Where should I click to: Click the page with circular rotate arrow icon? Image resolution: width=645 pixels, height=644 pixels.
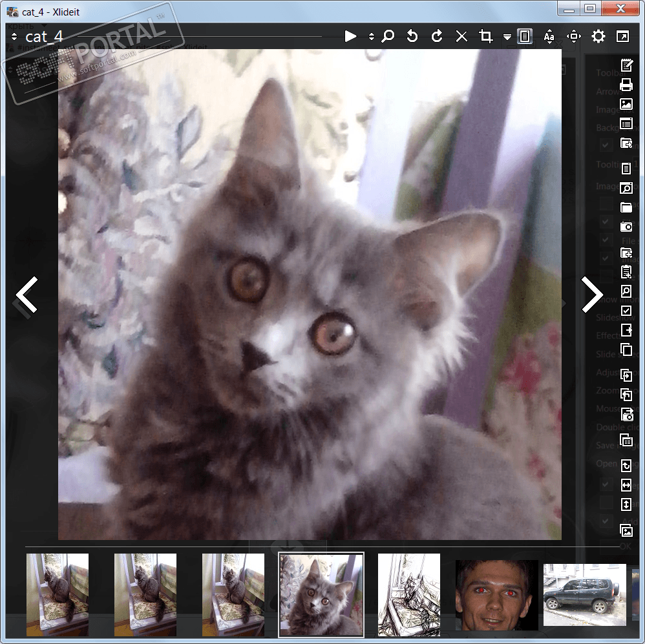(626, 466)
